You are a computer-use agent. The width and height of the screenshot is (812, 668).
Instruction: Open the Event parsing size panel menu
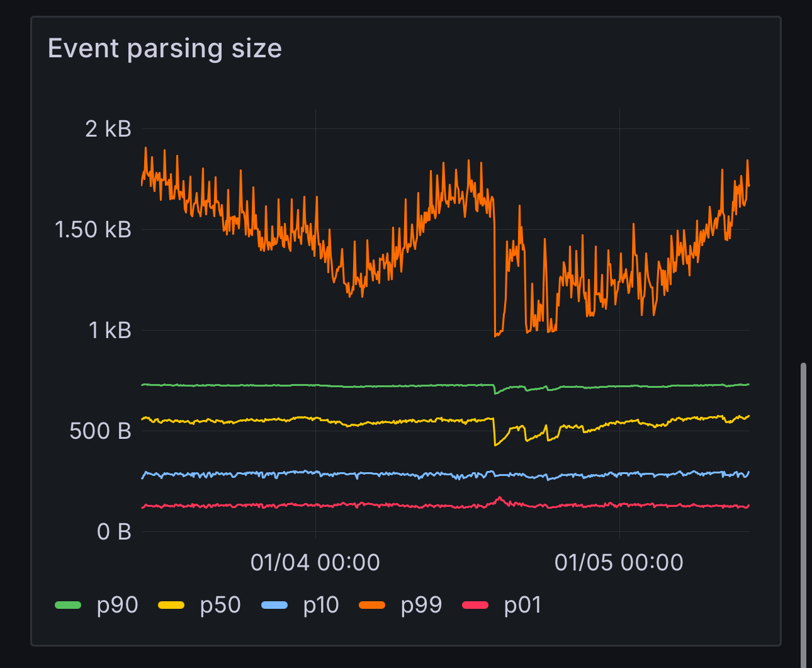pos(165,48)
